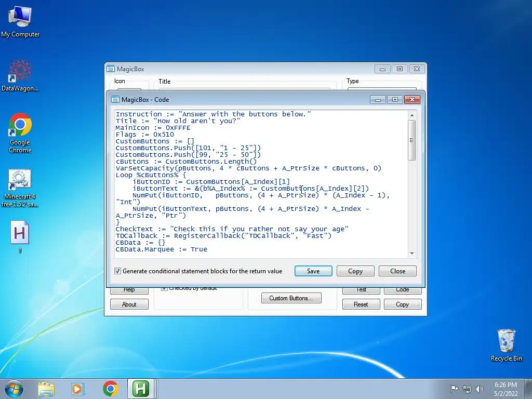This screenshot has height=399, width=532.
Task: Click the 'CBData := {}' line
Action: 140,243
